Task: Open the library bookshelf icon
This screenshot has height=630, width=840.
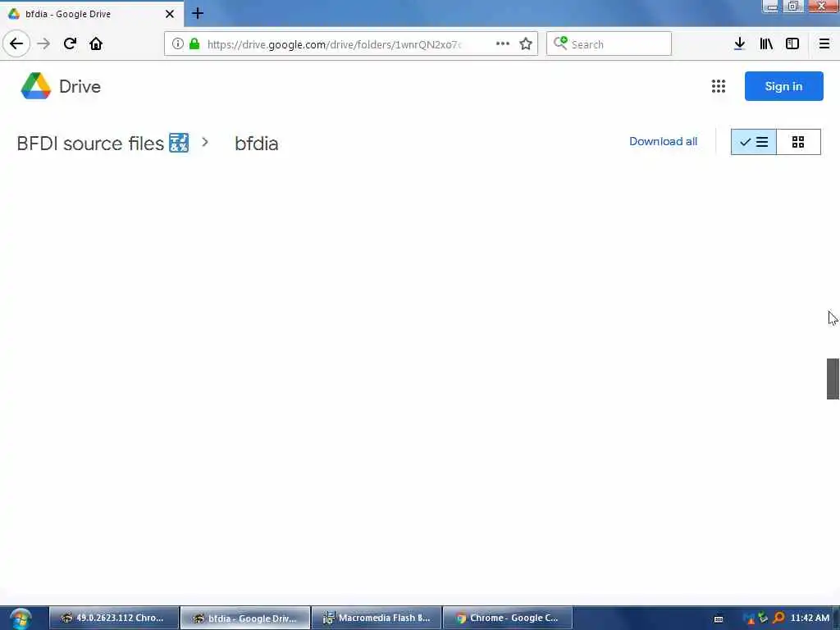Action: pos(766,44)
